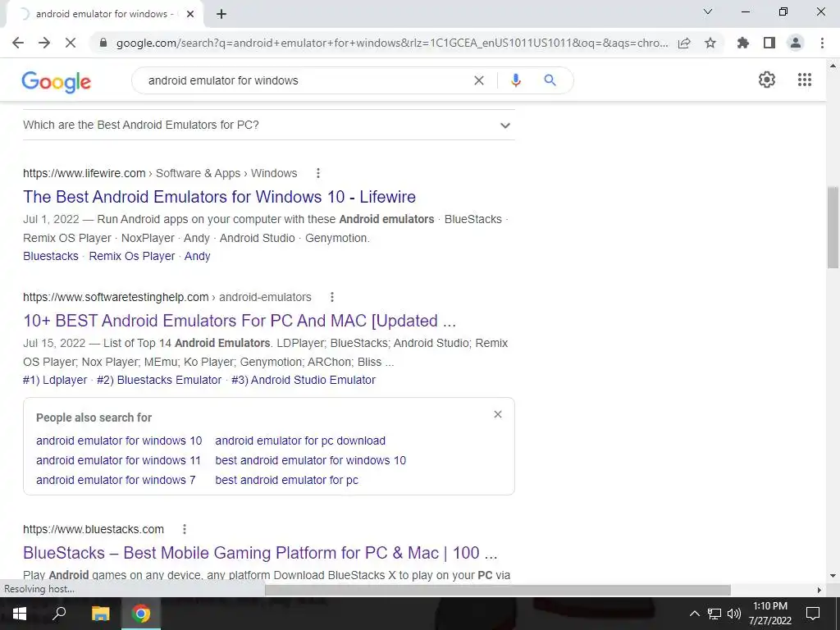The height and width of the screenshot is (630, 840).
Task: Show hidden system tray icons
Action: coord(694,614)
